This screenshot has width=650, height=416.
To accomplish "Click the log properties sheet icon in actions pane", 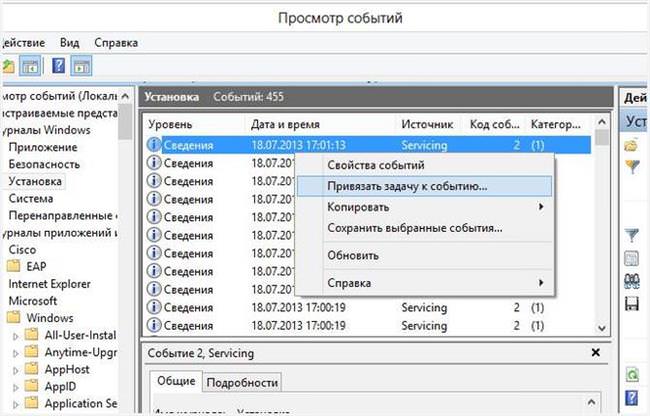I will tap(631, 259).
